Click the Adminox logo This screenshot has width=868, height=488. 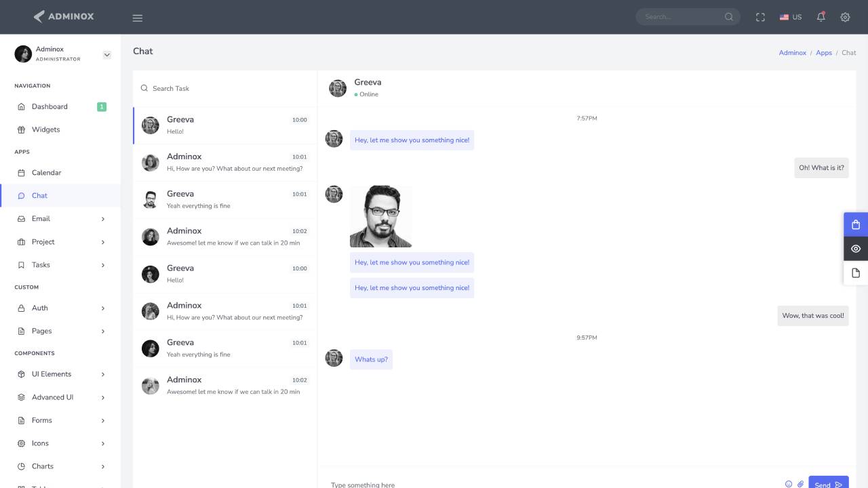64,16
